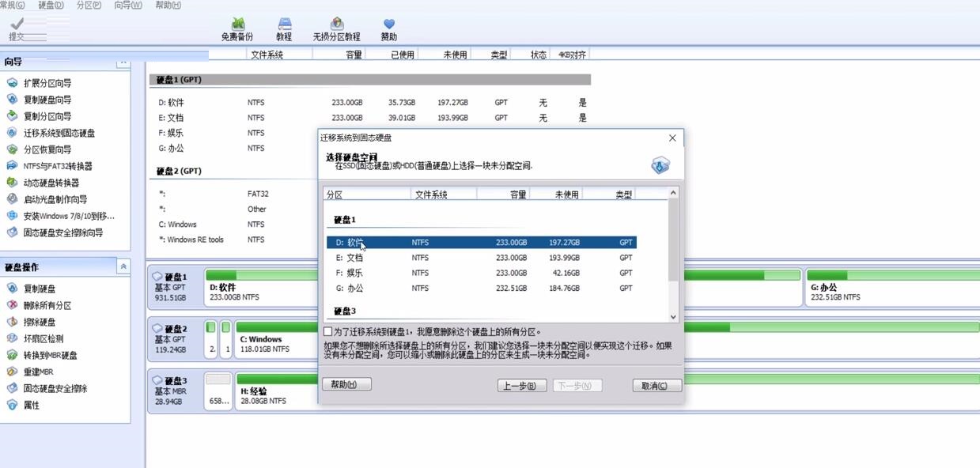Click the migrate-system dialog header icon

click(660, 165)
